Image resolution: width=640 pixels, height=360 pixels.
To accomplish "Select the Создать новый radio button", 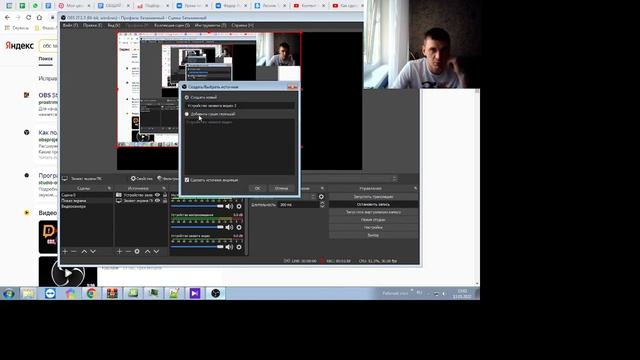I will pyautogui.click(x=187, y=98).
